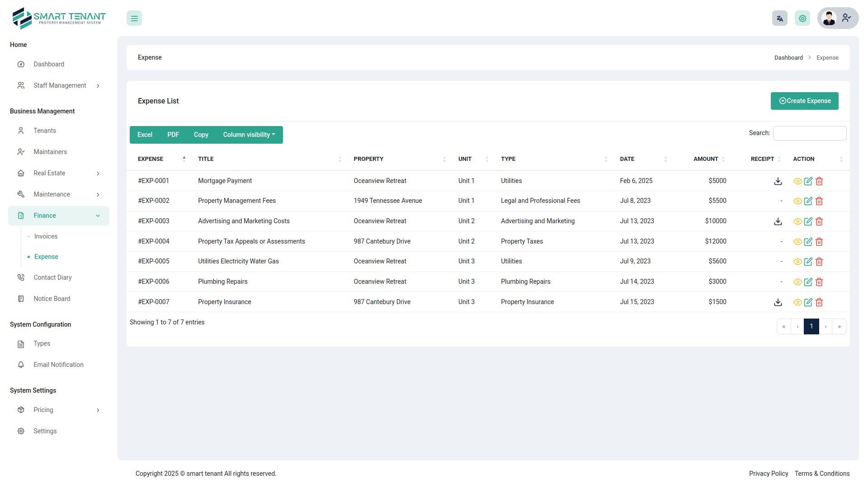
Task: Click the hamburger menu toggle icon
Action: pyautogui.click(x=134, y=18)
